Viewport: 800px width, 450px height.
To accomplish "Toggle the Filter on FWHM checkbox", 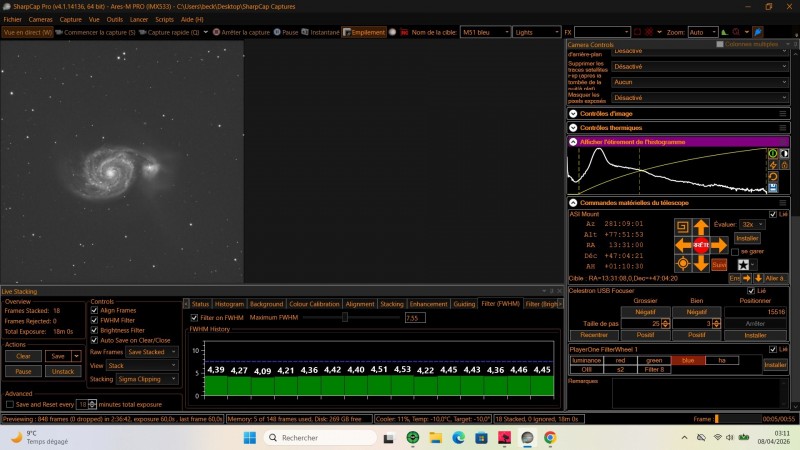I will tap(194, 317).
